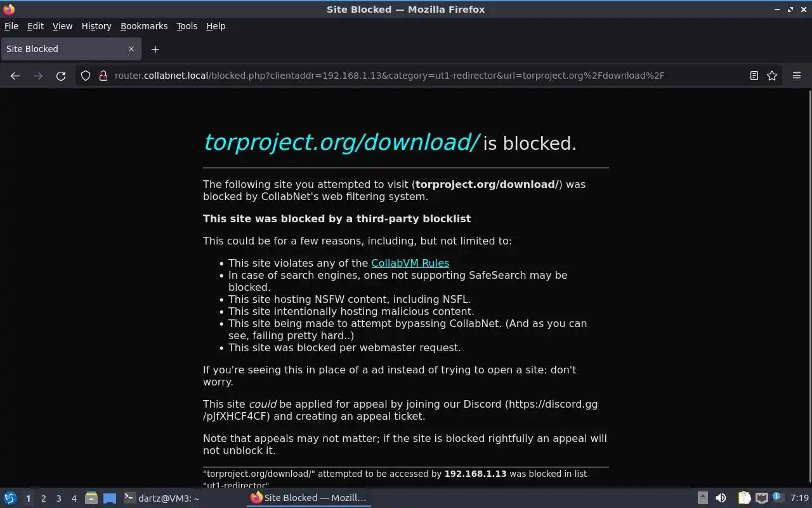Click the blocked torproject.org/download/ heading
The height and width of the screenshot is (508, 812).
(342, 142)
